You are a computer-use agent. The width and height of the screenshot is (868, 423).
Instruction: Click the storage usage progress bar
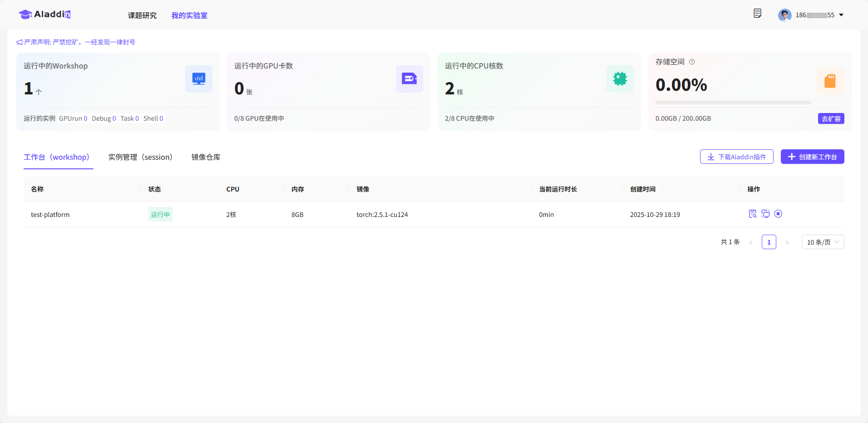pyautogui.click(x=733, y=103)
